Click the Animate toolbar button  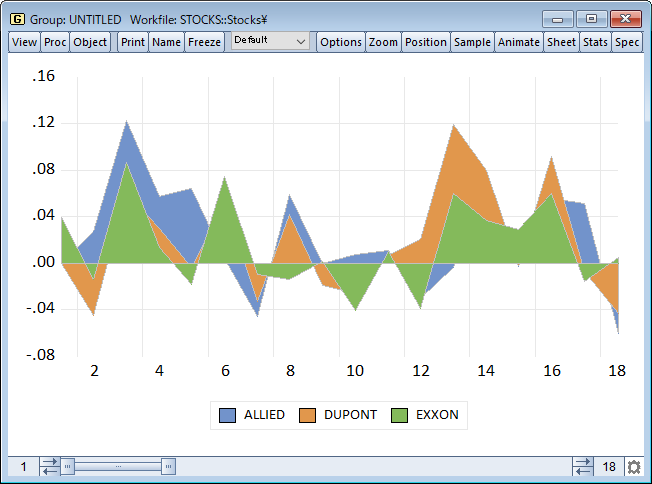(x=519, y=42)
